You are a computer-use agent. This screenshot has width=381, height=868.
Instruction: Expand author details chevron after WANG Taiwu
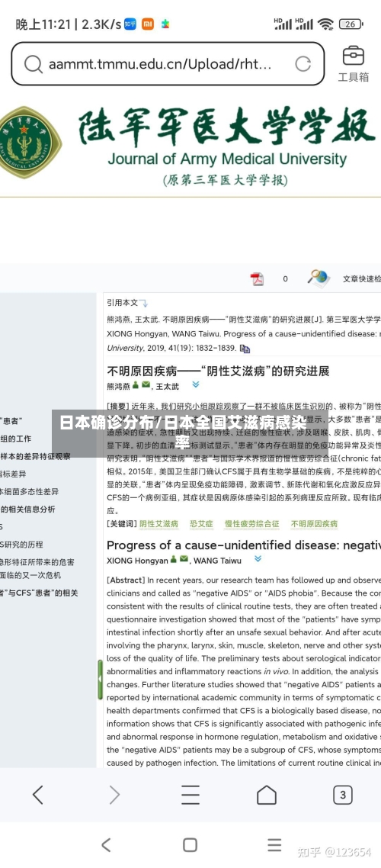coord(258,559)
